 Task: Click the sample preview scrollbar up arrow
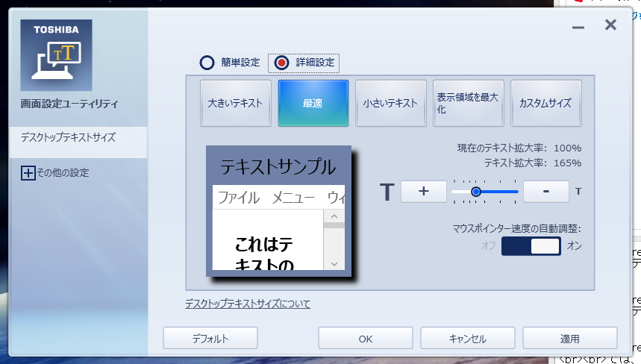point(334,216)
